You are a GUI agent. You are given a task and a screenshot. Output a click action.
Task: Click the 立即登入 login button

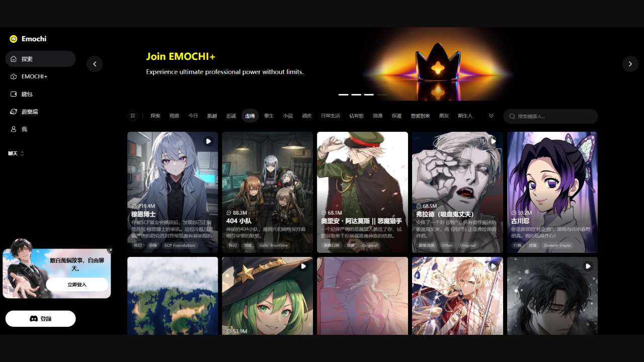click(x=77, y=285)
